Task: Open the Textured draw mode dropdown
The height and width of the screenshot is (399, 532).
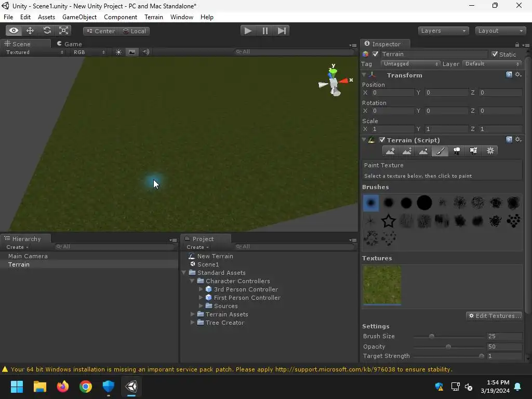Action: pyautogui.click(x=34, y=52)
